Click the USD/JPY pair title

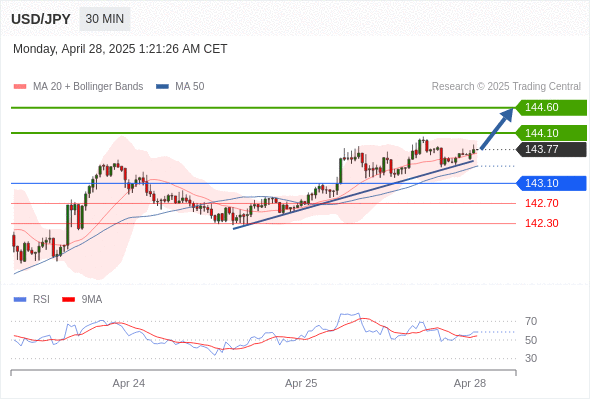pos(41,19)
